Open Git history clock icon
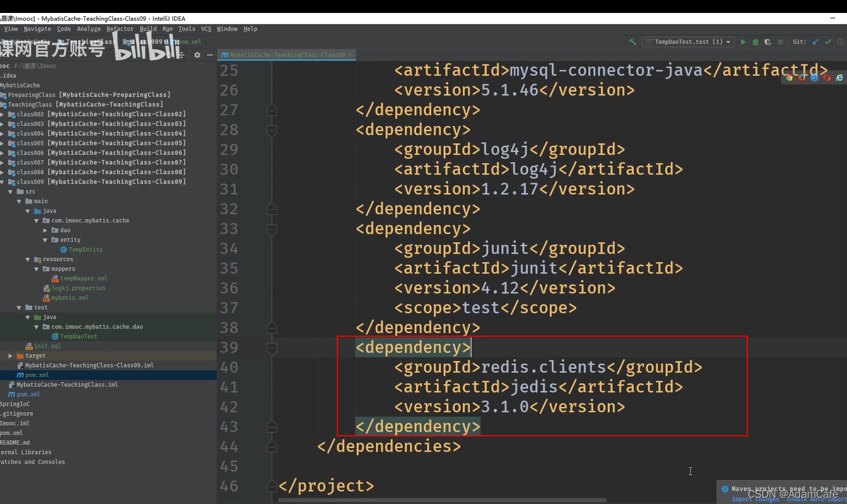Viewport: 847px width, 504px height. click(840, 42)
